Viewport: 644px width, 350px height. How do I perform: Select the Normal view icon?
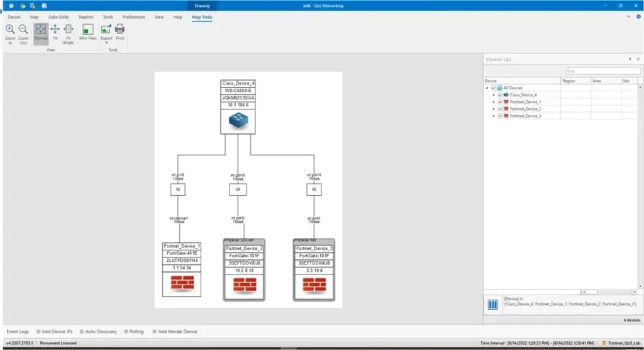click(40, 30)
